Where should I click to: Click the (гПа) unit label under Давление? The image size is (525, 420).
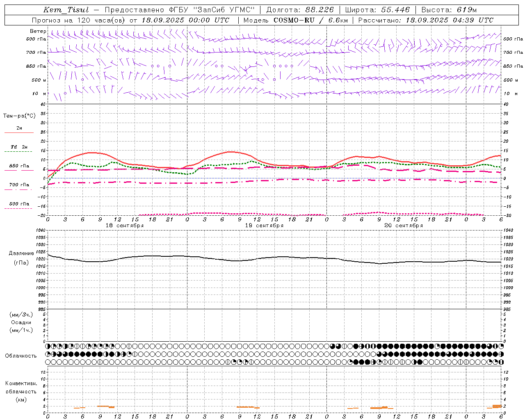[21, 263]
